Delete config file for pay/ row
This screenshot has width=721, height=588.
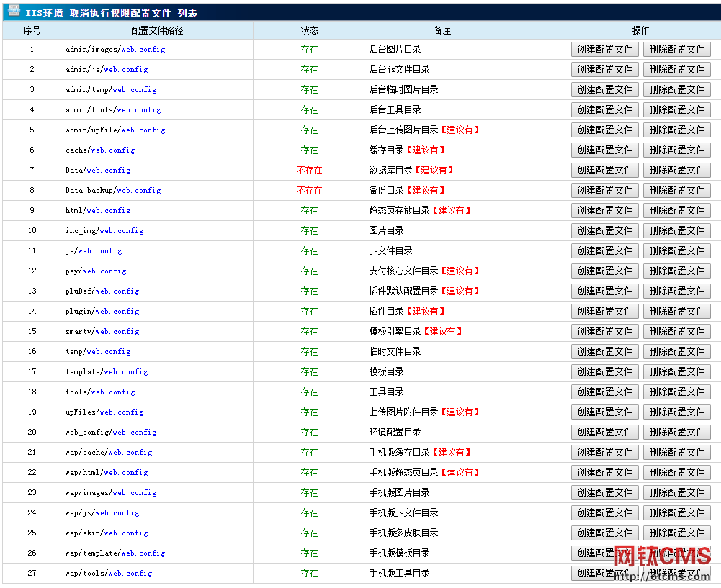pyautogui.click(x=676, y=271)
